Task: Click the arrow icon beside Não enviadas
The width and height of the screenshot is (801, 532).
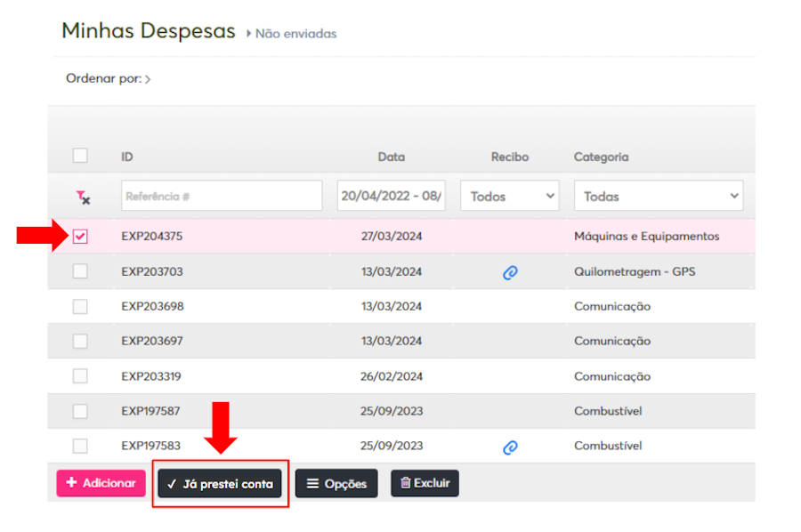Action: 248,33
